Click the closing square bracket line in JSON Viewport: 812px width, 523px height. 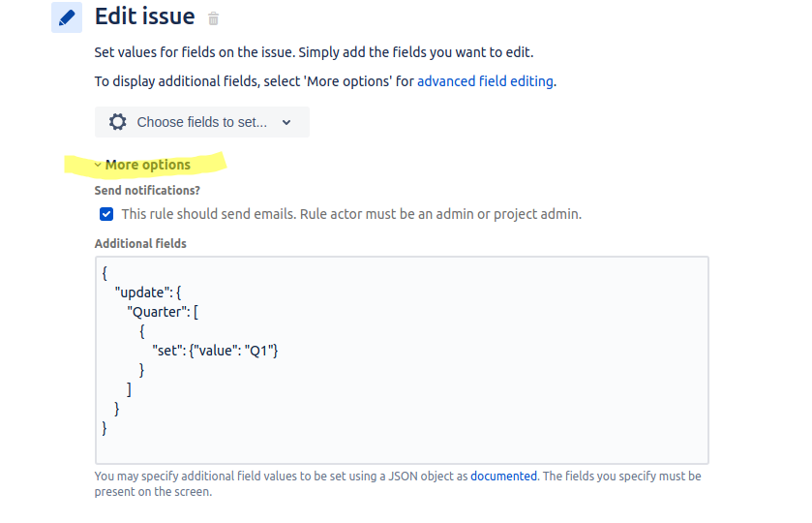click(129, 389)
